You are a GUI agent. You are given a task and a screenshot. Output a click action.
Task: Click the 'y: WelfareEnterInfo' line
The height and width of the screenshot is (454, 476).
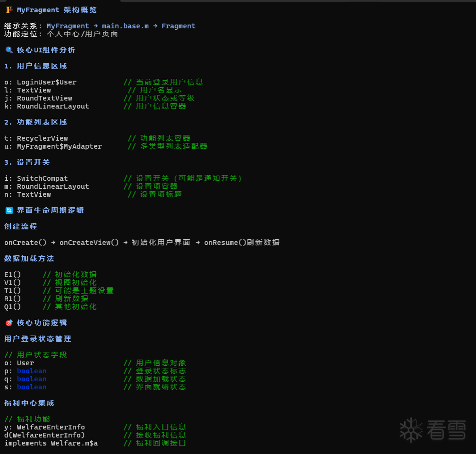[x=44, y=427]
